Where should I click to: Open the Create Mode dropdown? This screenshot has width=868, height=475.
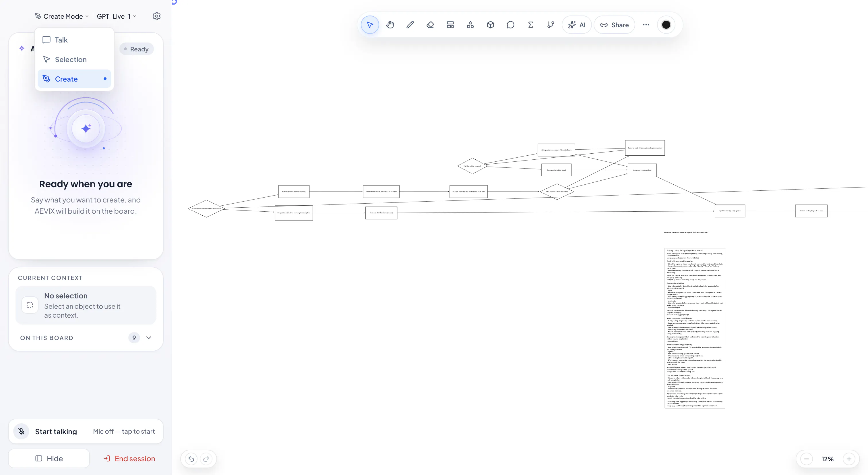point(62,16)
